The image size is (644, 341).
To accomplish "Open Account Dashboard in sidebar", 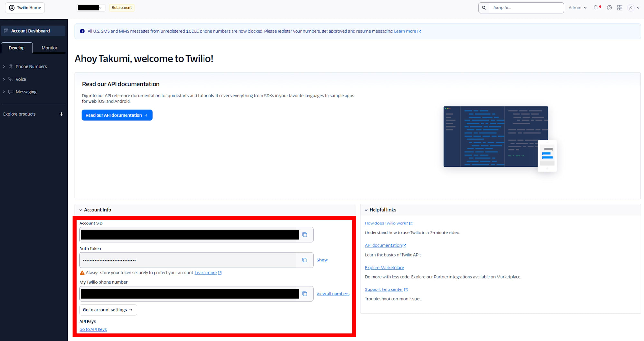I will [x=33, y=31].
